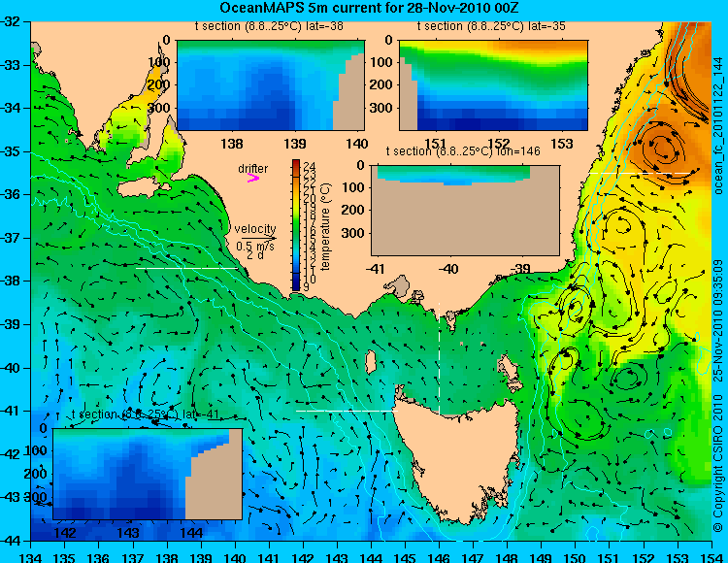This screenshot has height=563, width=728.
Task: Click main latitude axis label '-34'
Action: (x=11, y=108)
